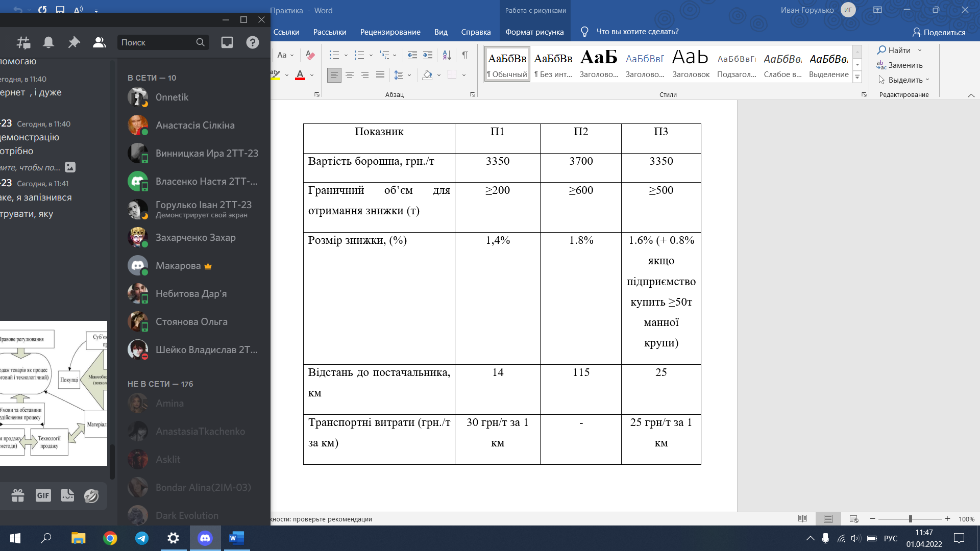Open pinned messages in Discord

click(74, 42)
